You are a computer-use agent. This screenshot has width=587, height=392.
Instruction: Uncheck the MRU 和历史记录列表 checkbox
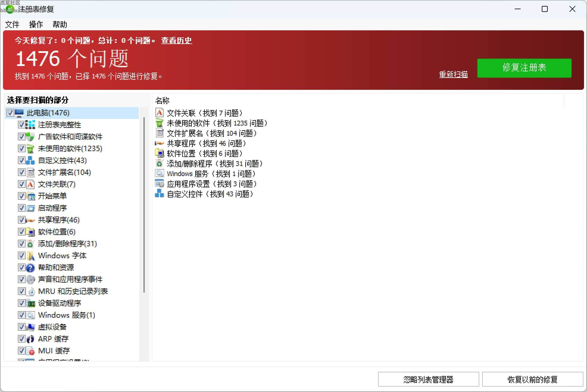coord(21,291)
